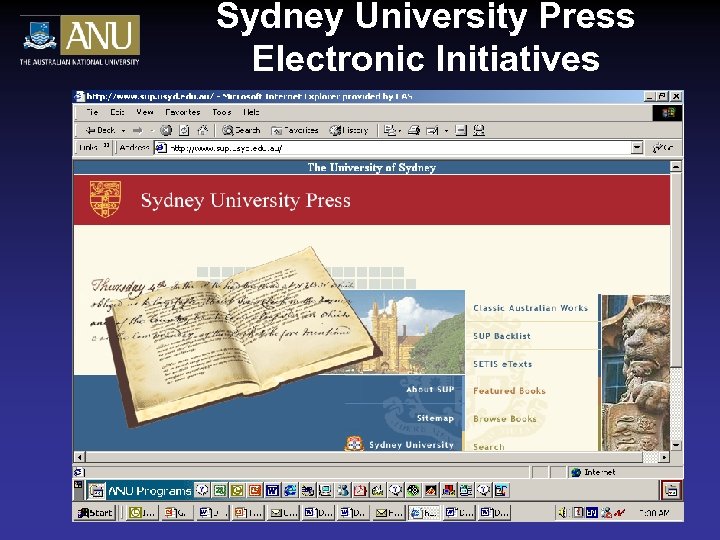Open the File menu
Viewport: 720px width, 540px height.
92,112
